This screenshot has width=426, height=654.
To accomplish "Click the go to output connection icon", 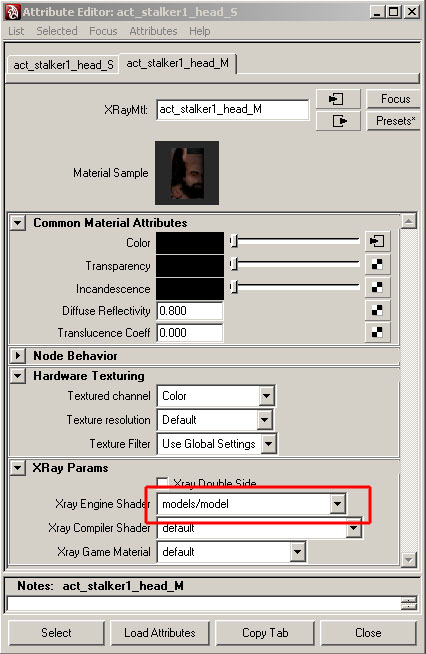I will tap(338, 121).
